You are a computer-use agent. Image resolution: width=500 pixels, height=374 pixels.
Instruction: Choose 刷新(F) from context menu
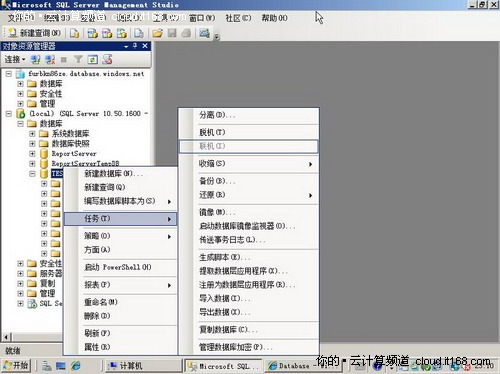[120, 333]
